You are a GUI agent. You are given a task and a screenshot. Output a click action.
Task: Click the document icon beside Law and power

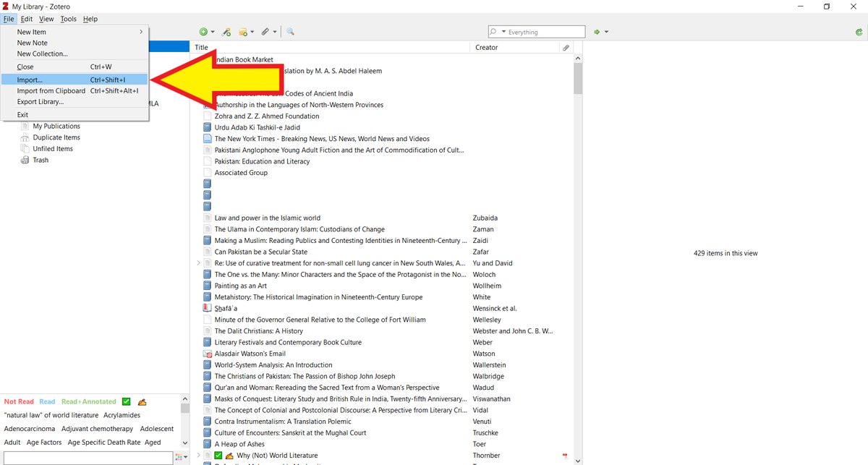pos(208,218)
